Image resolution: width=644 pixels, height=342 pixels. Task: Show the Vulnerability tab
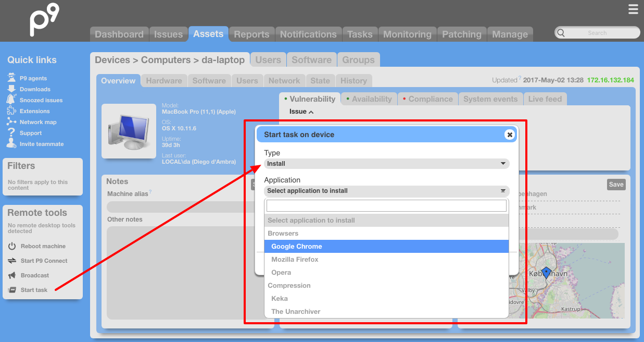pos(310,99)
